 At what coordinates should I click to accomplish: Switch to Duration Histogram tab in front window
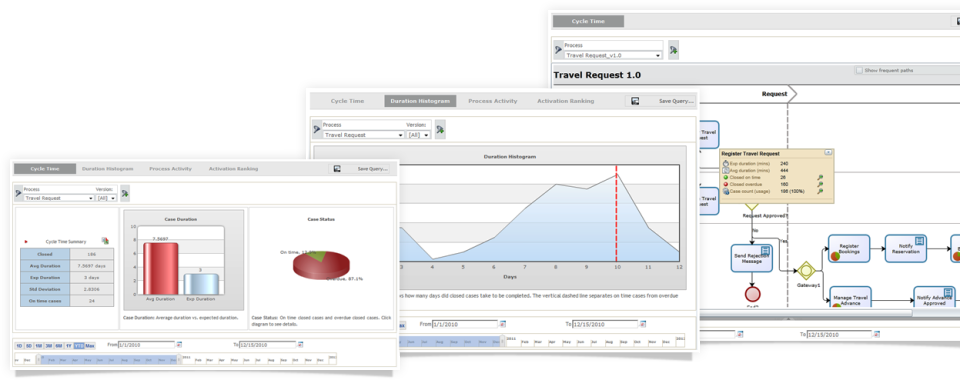coord(108,168)
